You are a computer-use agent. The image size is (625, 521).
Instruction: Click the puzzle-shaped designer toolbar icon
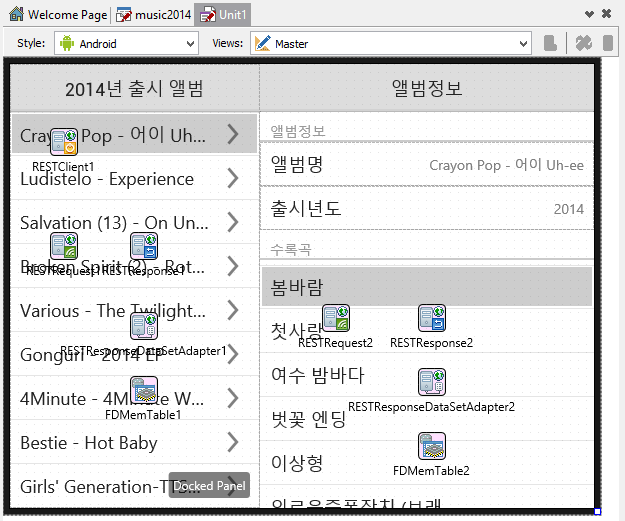[x=584, y=43]
